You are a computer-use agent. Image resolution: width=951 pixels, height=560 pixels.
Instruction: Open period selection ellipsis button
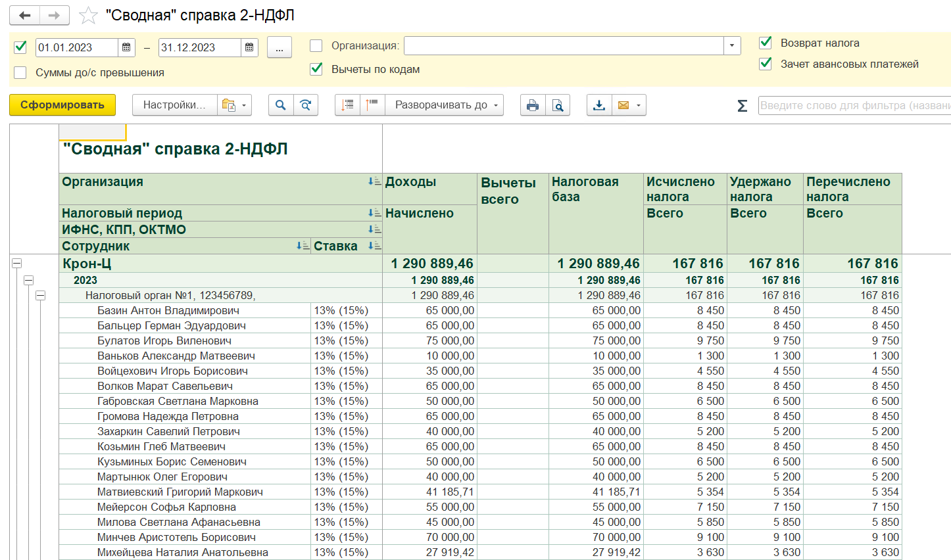click(x=280, y=47)
